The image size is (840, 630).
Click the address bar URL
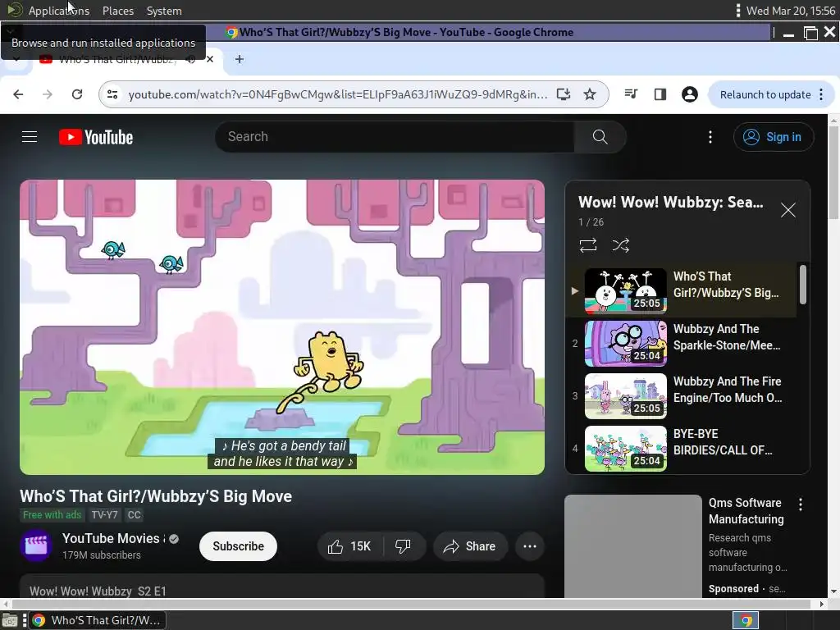[x=337, y=94]
